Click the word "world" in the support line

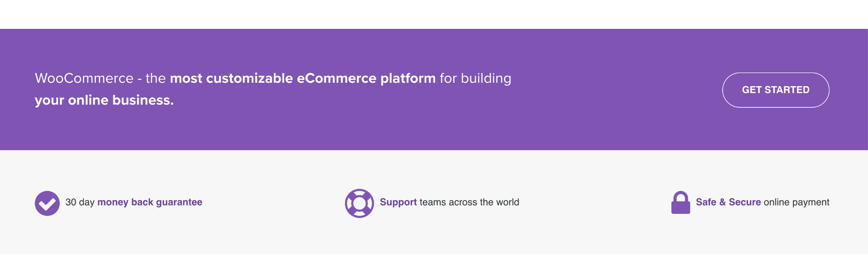507,202
